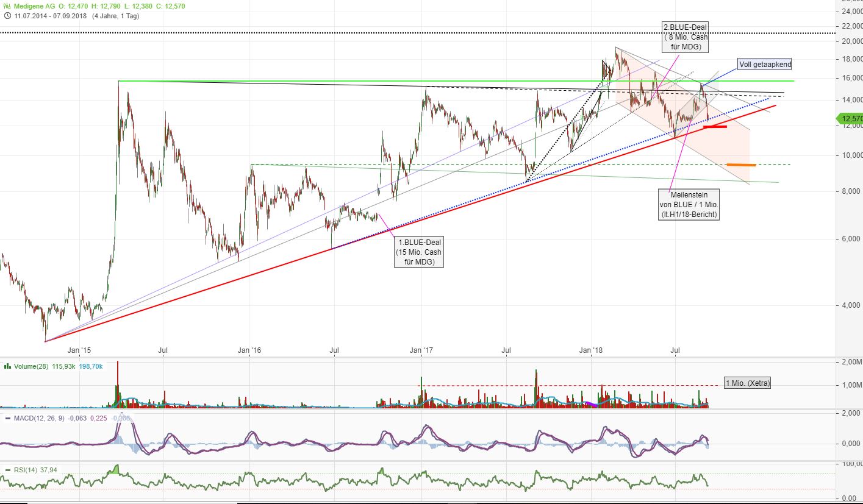
Task: Select the short orange horizontal target line
Action: [x=741, y=165]
